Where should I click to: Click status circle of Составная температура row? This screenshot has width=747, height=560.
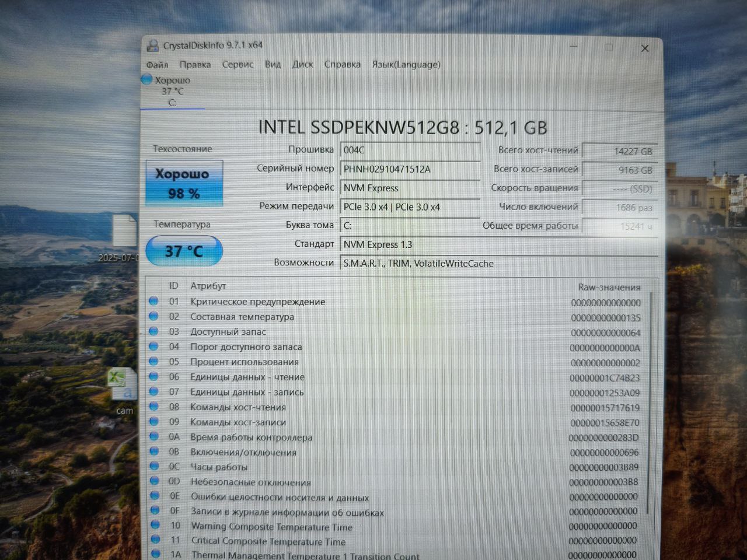[153, 316]
